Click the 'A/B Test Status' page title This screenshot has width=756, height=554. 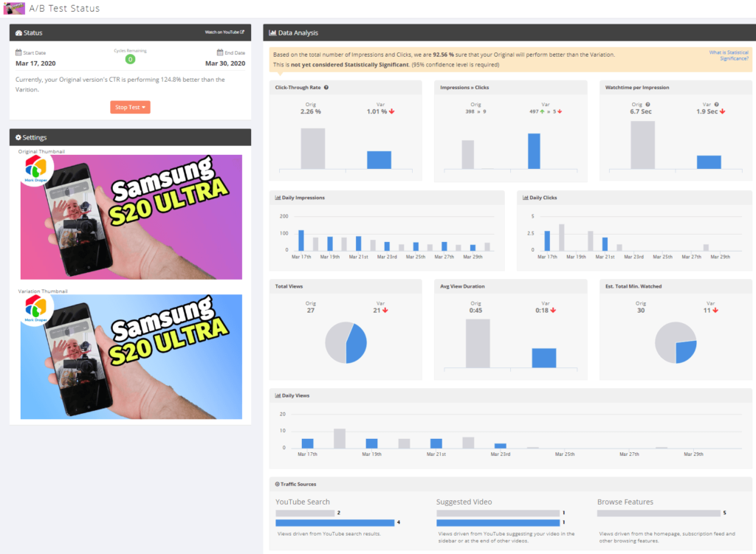pos(65,8)
